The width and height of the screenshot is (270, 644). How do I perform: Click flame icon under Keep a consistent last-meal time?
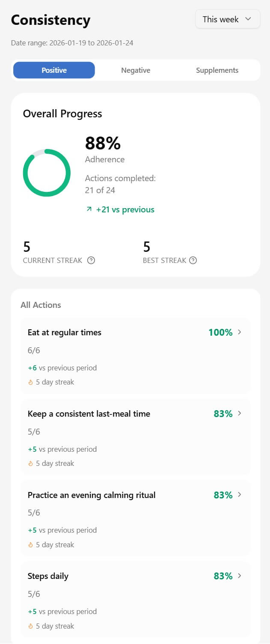tap(30, 464)
